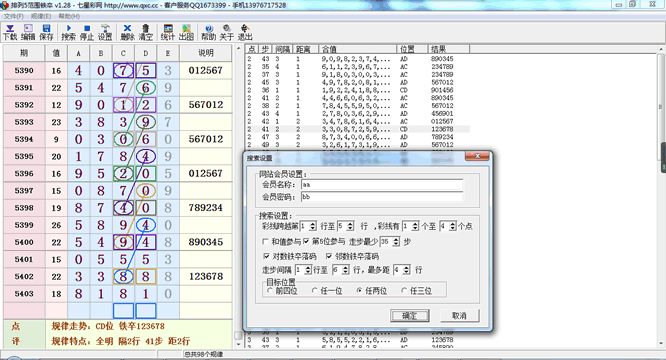Click the 期 column header
This screenshot has width=666, height=360.
pyautogui.click(x=24, y=53)
